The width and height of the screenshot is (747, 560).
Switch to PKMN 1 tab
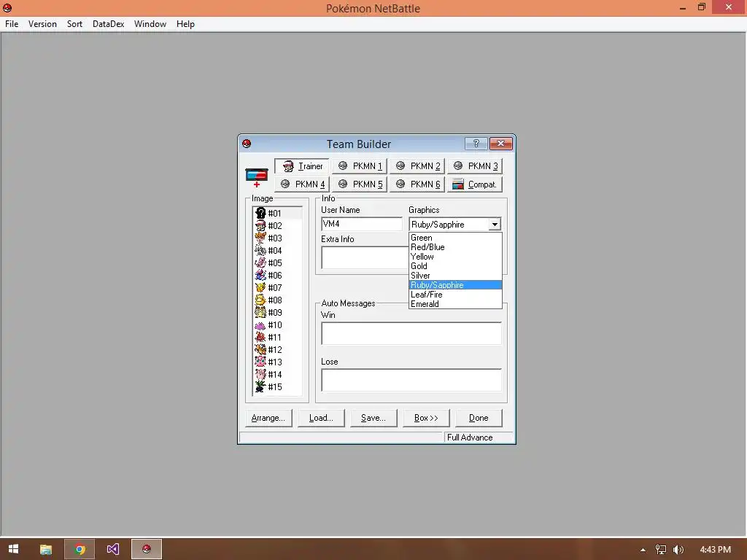360,166
